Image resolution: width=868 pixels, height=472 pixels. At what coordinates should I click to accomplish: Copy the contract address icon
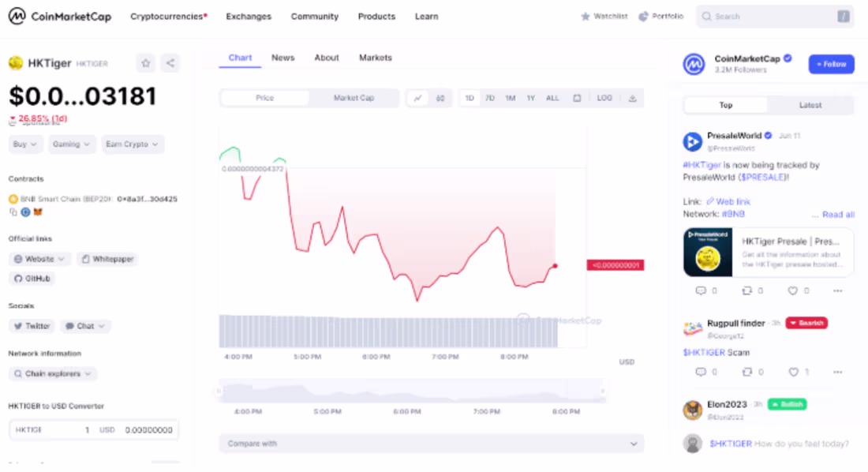(x=13, y=212)
